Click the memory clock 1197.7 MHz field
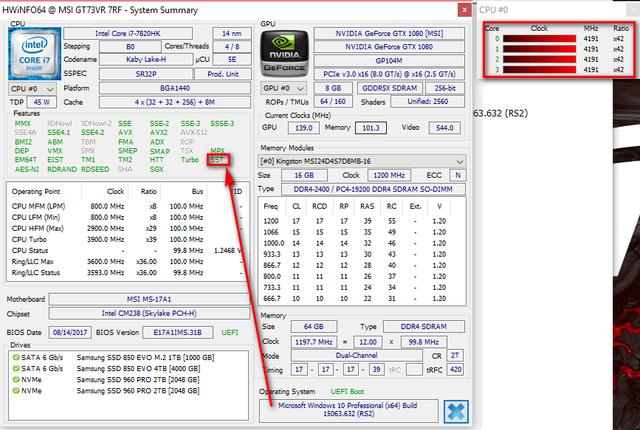 (x=313, y=342)
